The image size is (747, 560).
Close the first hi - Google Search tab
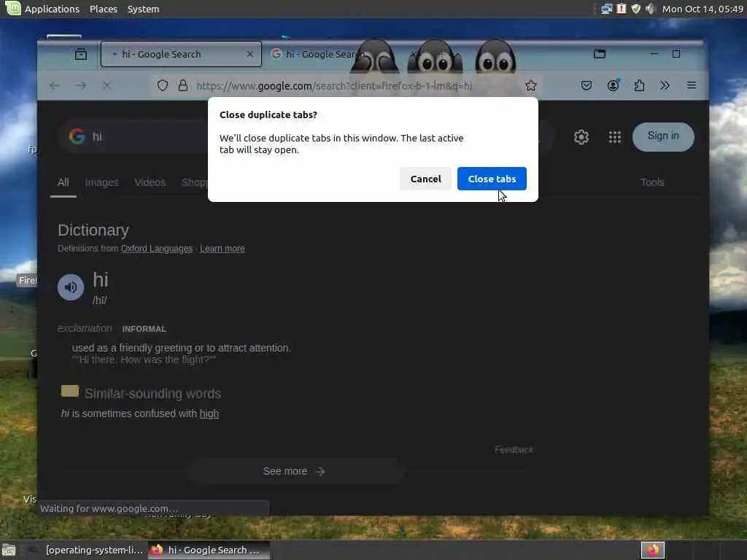pyautogui.click(x=249, y=54)
